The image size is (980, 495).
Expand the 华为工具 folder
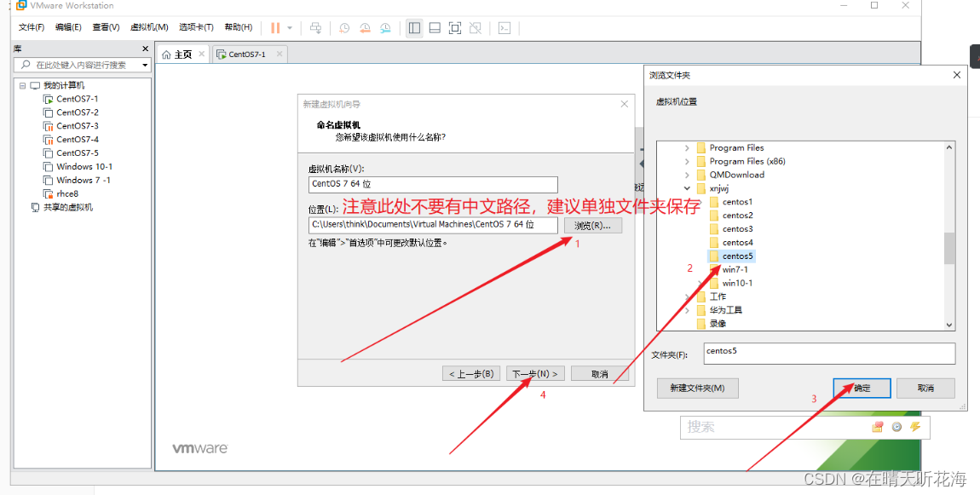click(687, 310)
